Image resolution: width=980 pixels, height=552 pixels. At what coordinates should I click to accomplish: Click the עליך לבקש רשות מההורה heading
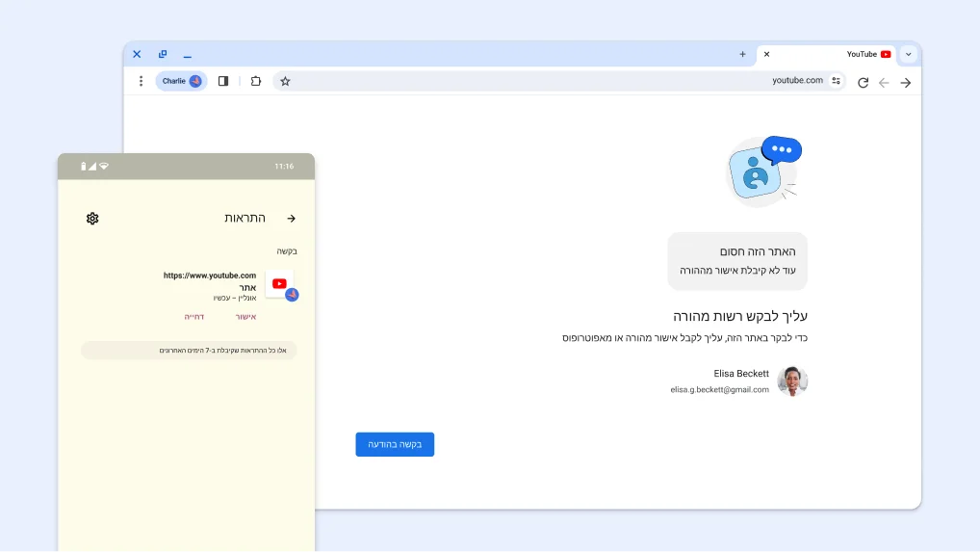740,316
